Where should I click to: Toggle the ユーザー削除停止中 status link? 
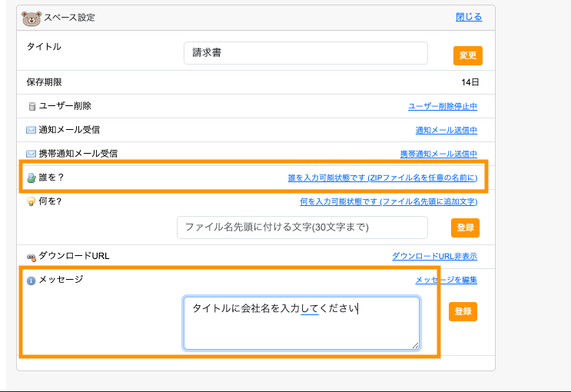442,107
